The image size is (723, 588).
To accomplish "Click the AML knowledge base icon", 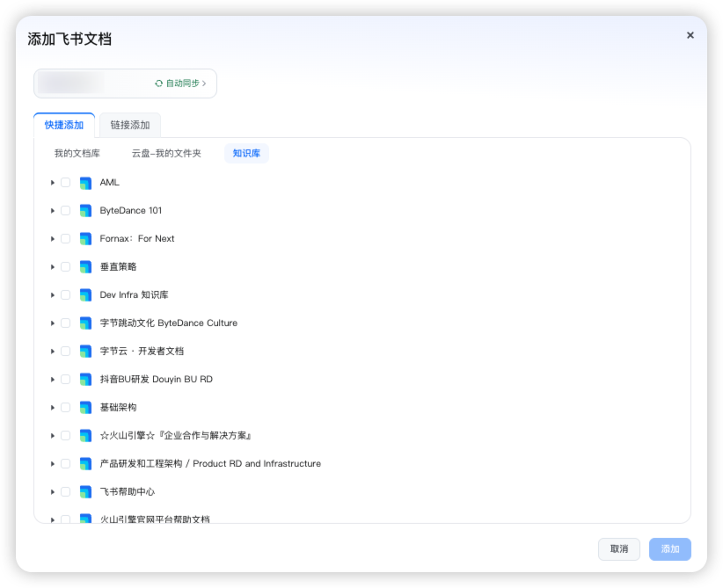I will [85, 183].
